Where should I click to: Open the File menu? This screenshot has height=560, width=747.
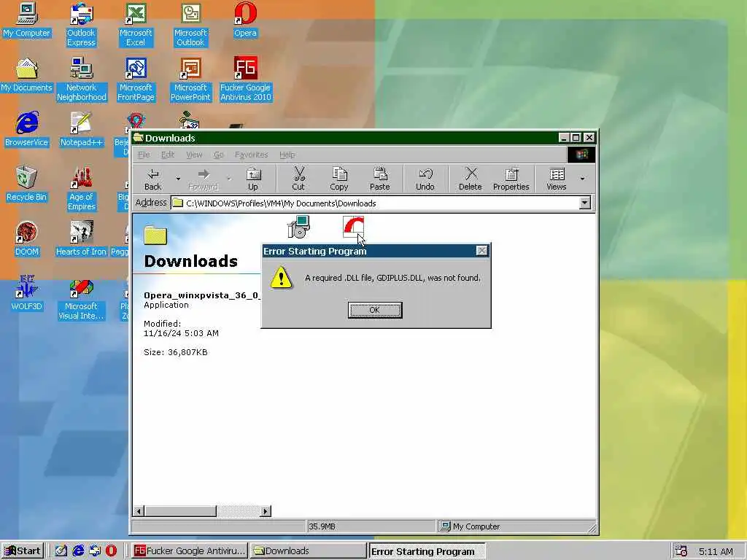click(144, 155)
